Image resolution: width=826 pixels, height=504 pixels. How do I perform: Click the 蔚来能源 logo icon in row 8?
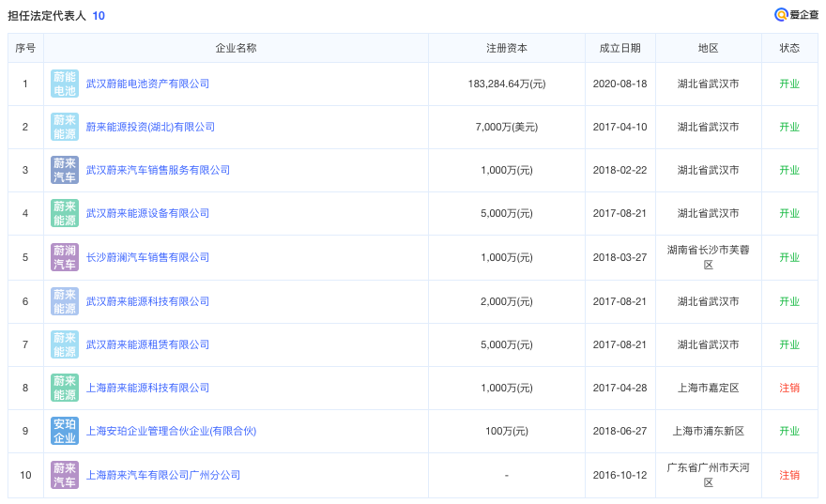point(65,389)
